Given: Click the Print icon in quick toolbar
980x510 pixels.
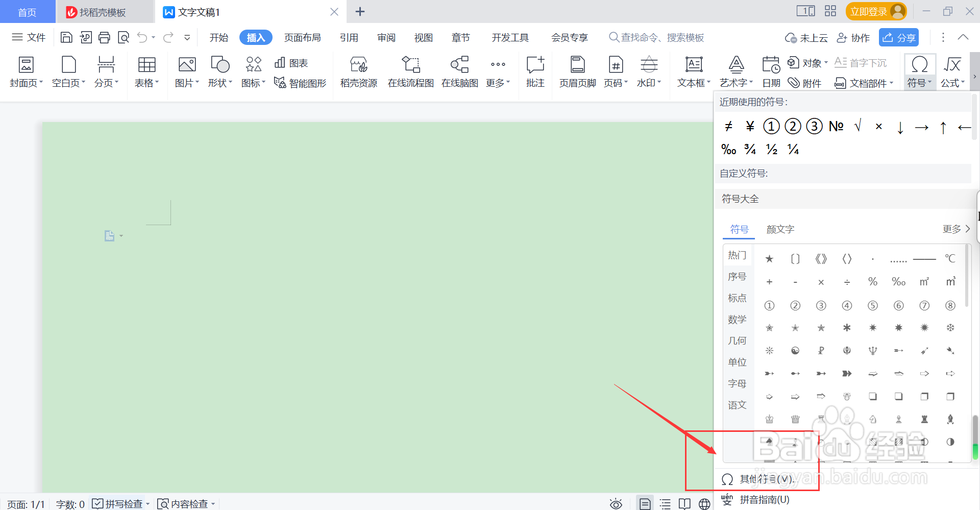Looking at the screenshot, I should (x=104, y=37).
